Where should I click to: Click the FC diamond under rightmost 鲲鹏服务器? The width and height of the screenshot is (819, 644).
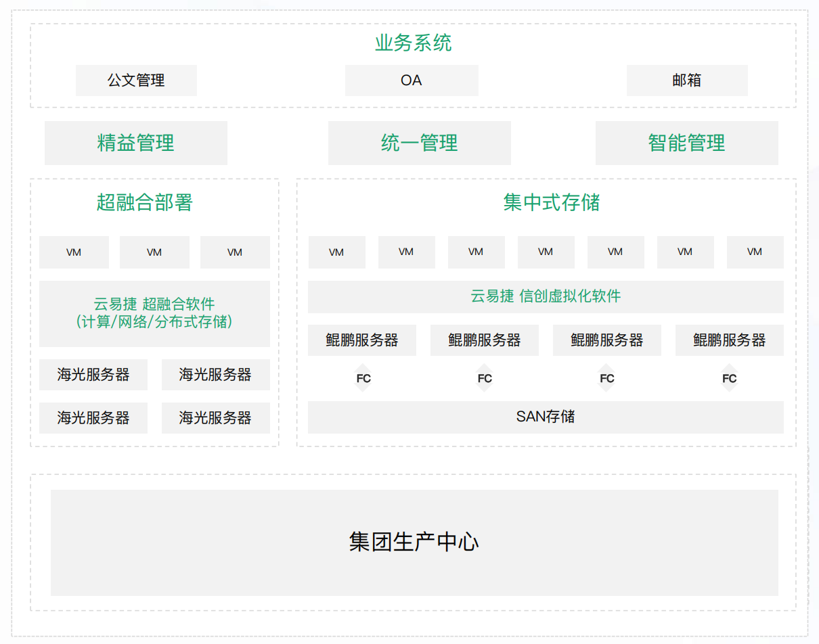point(729,378)
